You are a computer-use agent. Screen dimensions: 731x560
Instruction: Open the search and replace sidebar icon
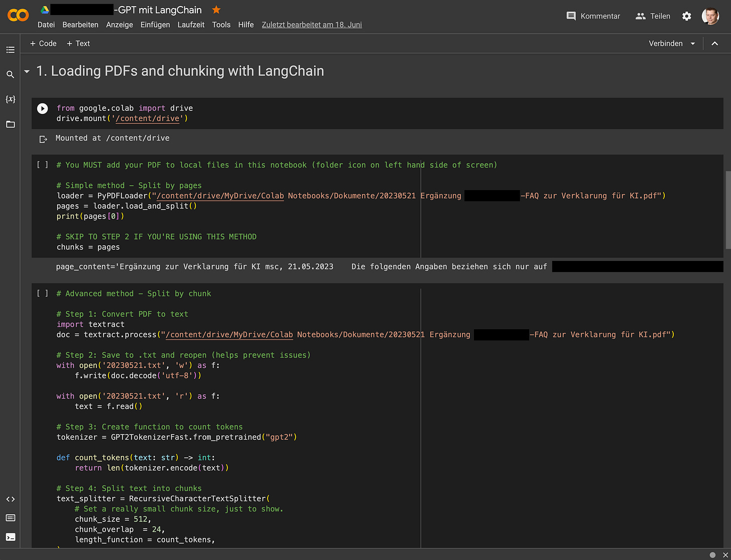[10, 74]
